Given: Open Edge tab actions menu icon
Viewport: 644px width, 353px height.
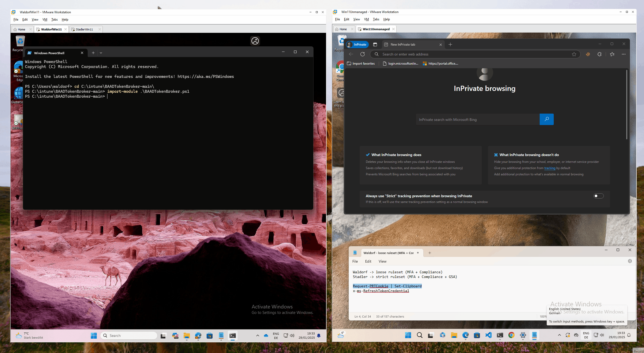Looking at the screenshot, I should pos(375,45).
